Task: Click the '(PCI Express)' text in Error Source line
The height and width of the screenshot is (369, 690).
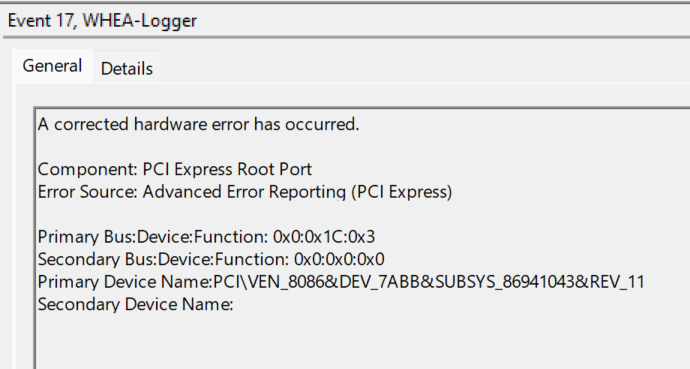Action: (401, 192)
